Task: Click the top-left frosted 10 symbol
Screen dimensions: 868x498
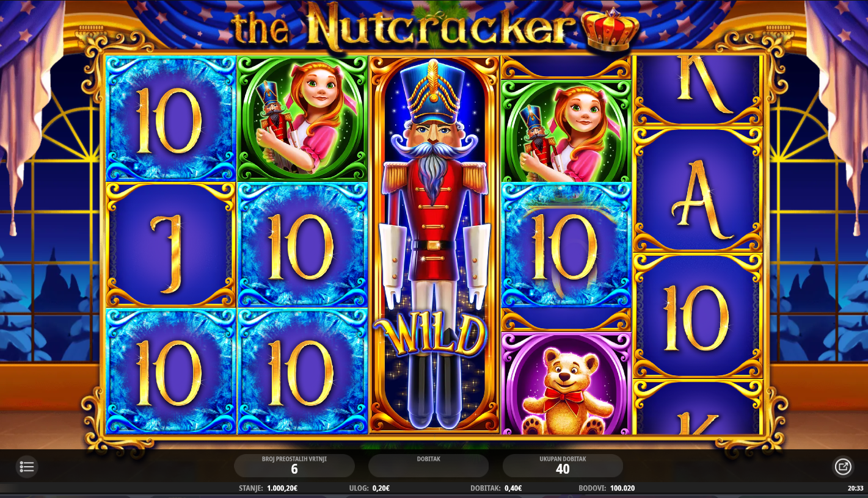Action: coord(171,119)
